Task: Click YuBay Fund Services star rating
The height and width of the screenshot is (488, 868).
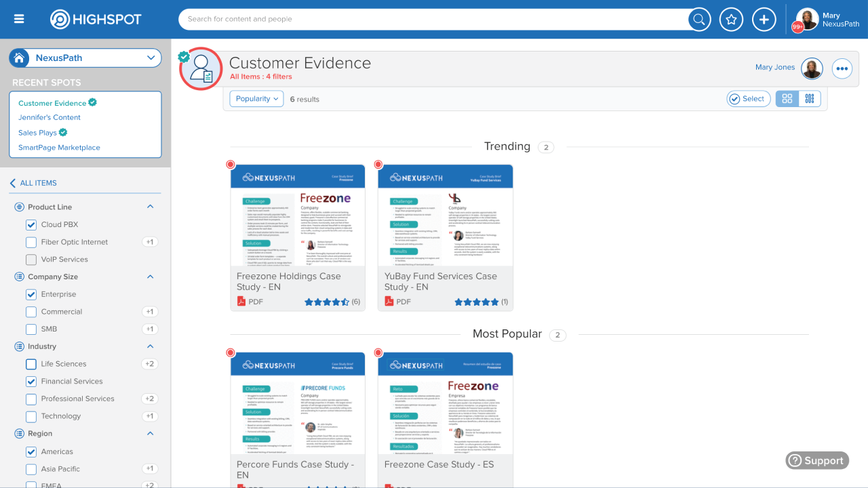Action: click(x=477, y=302)
